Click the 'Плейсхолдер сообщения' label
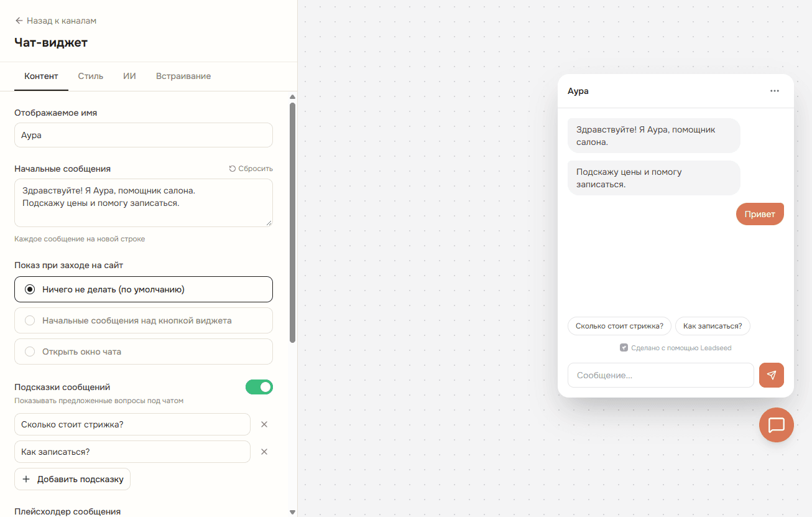Screen dimensions: 812x517 [x=67, y=511]
